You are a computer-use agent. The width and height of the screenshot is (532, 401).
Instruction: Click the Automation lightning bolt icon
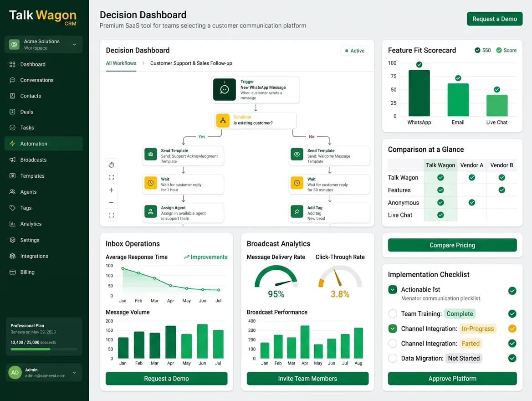pos(13,143)
